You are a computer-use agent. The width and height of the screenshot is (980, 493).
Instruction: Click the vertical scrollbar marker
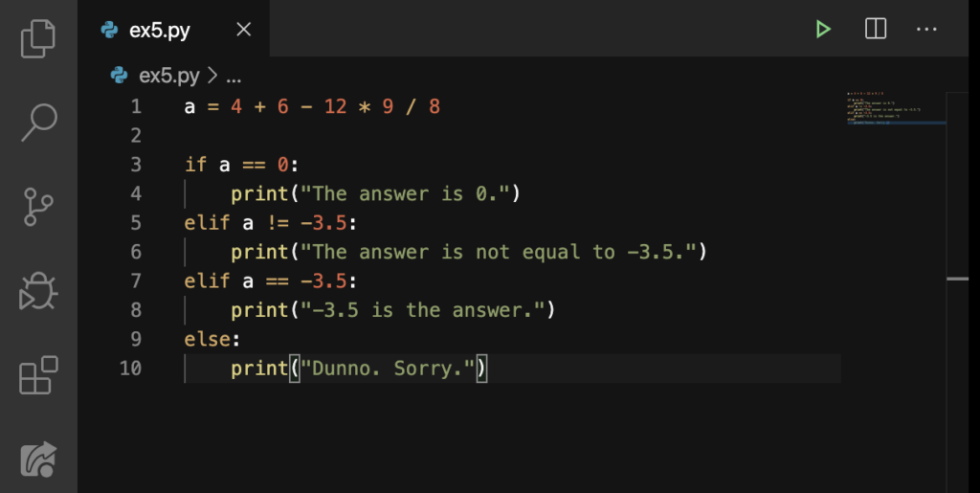[957, 279]
